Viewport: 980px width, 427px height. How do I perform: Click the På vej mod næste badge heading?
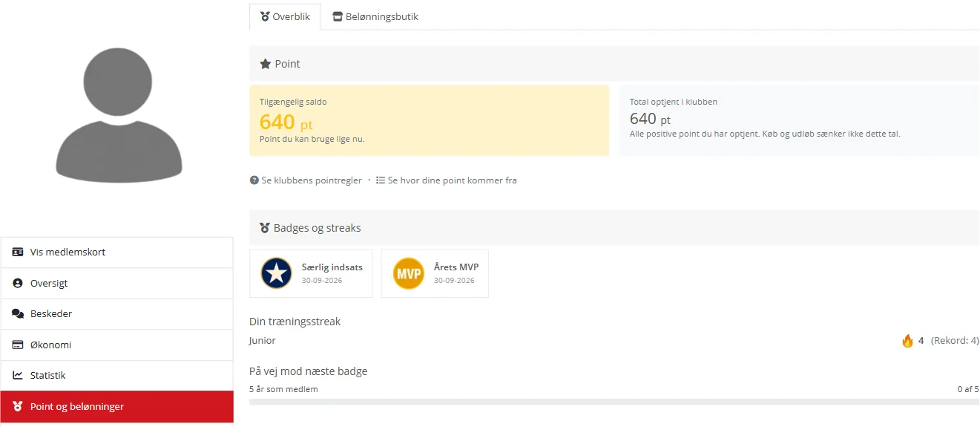point(309,371)
